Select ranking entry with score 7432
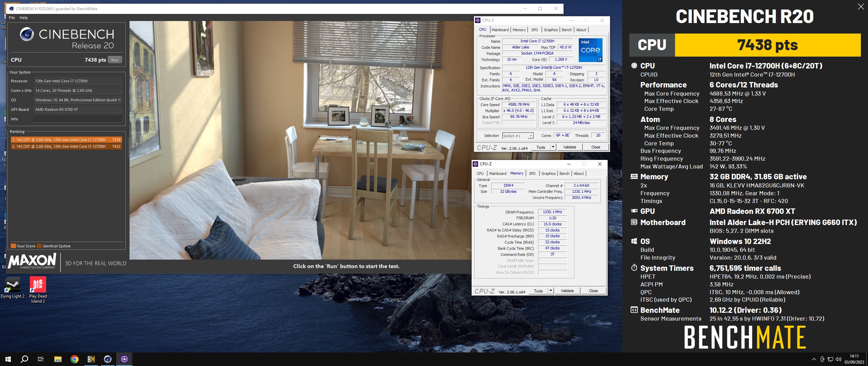Image resolution: width=868 pixels, height=366 pixels. [x=66, y=146]
